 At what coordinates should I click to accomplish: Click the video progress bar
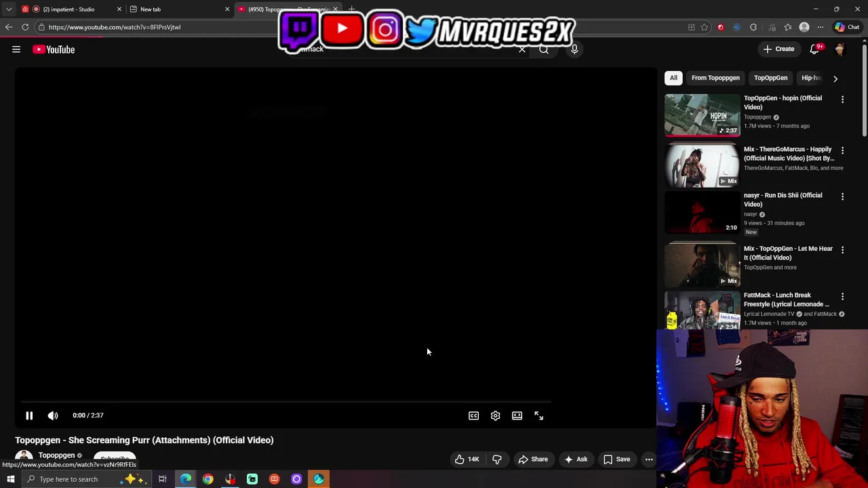[285, 402]
